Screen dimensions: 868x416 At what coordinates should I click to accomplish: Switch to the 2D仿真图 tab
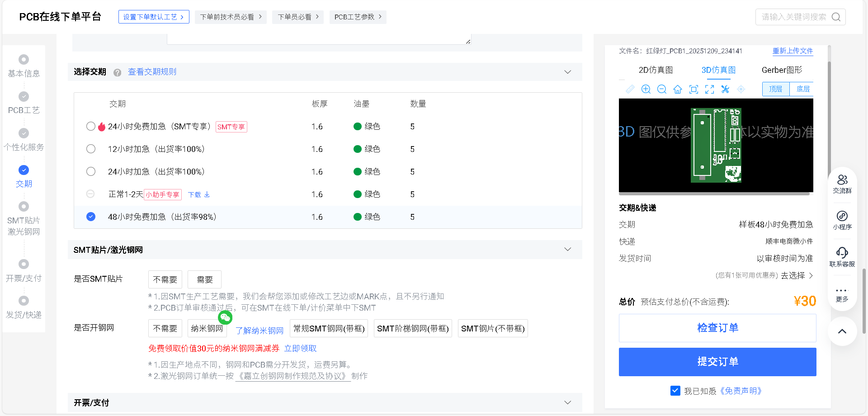click(655, 70)
